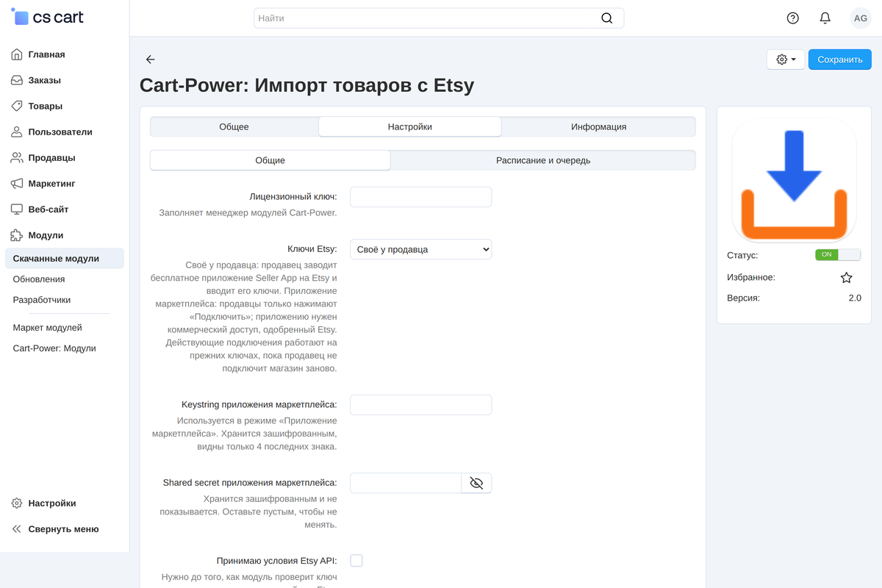This screenshot has width=882, height=588.
Task: Mark the module as favorite with star
Action: [x=847, y=278]
